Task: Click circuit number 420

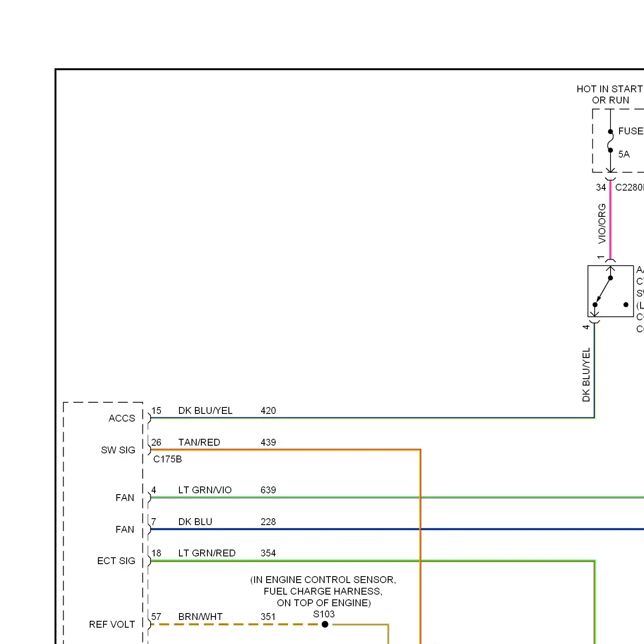Action: pyautogui.click(x=268, y=410)
